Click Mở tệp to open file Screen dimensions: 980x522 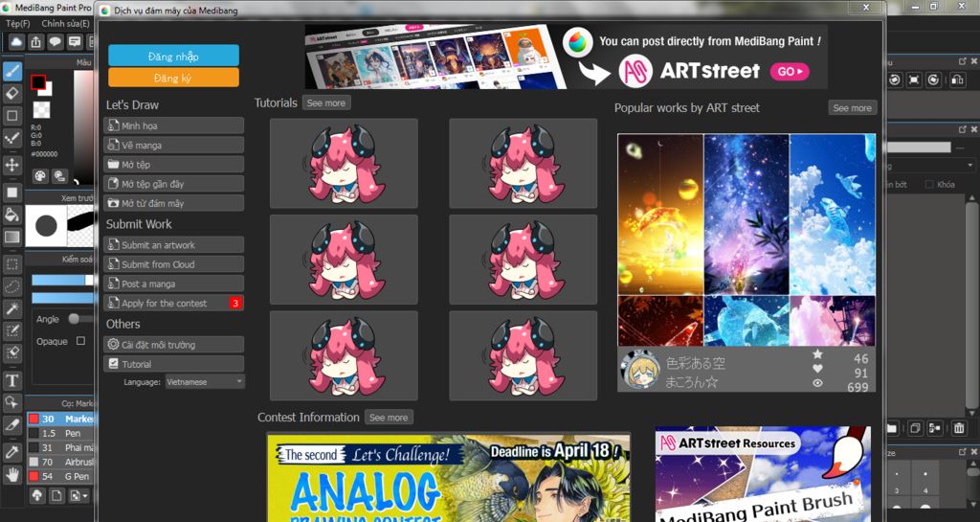(174, 165)
